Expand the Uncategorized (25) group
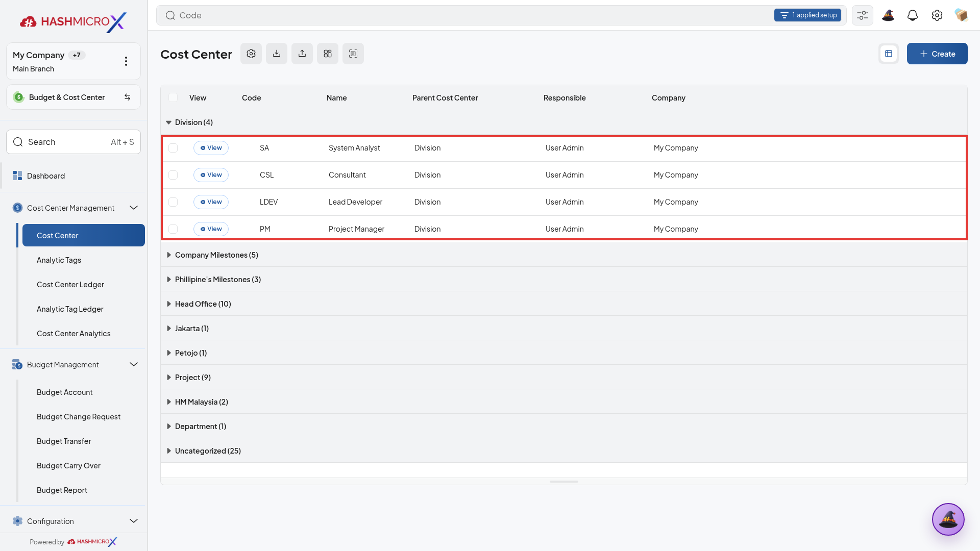The width and height of the screenshot is (980, 551). click(168, 451)
